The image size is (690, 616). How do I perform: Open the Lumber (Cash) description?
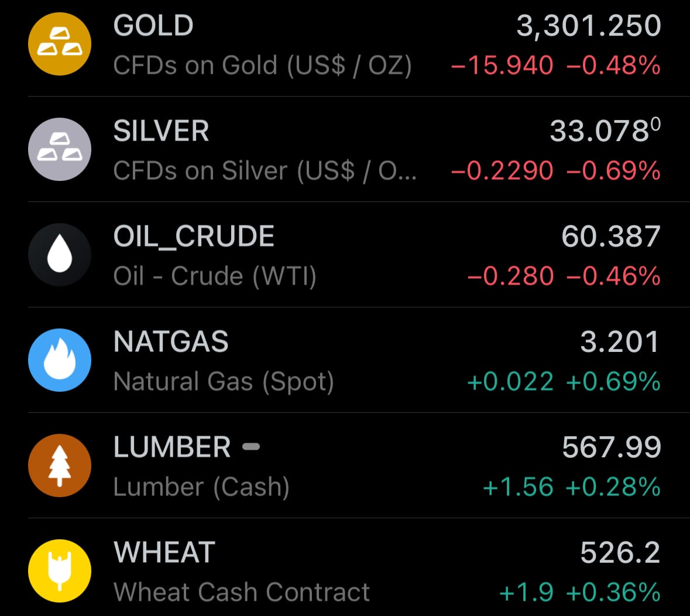pos(201,487)
